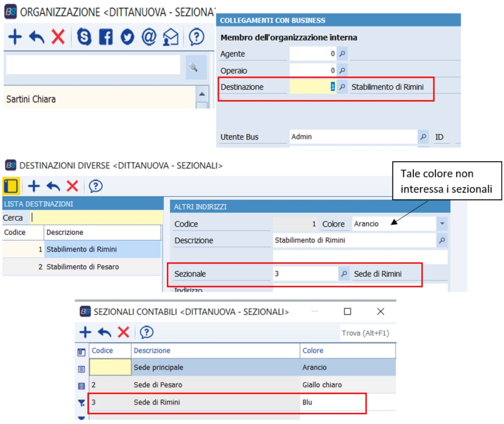Click the Arancio color cell in Sezionali Contabili grid
This screenshot has height=424, width=504.
348,367
